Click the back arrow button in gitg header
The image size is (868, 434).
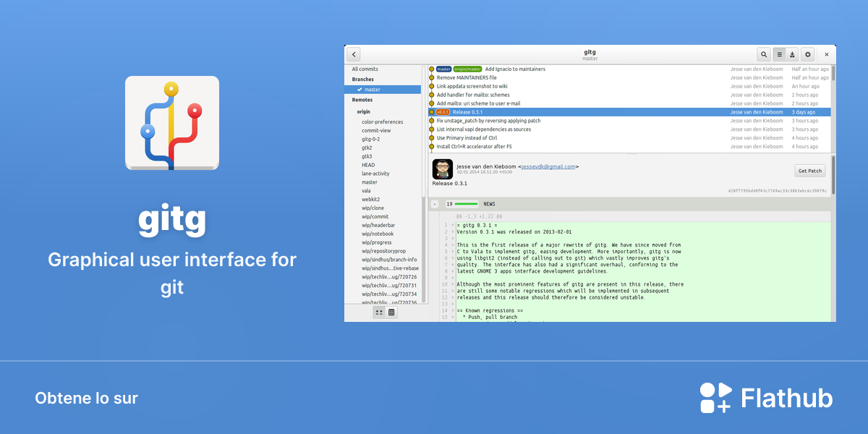point(353,54)
